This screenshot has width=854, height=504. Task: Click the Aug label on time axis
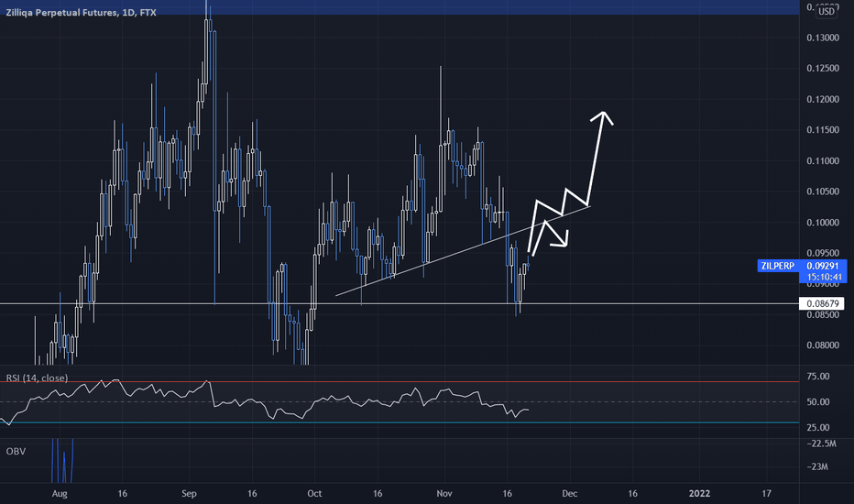tap(60, 494)
